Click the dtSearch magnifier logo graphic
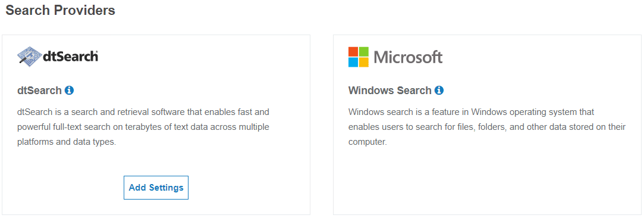 point(30,57)
